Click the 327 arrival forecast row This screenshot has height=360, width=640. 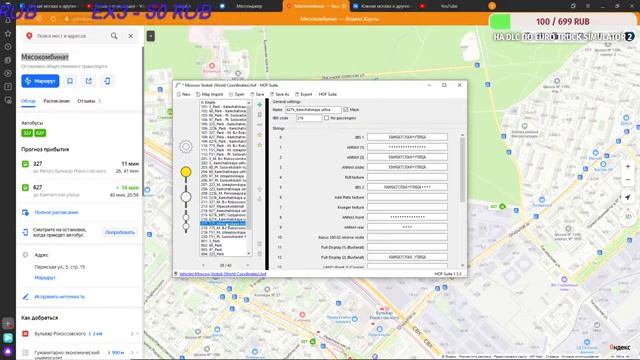(x=80, y=167)
